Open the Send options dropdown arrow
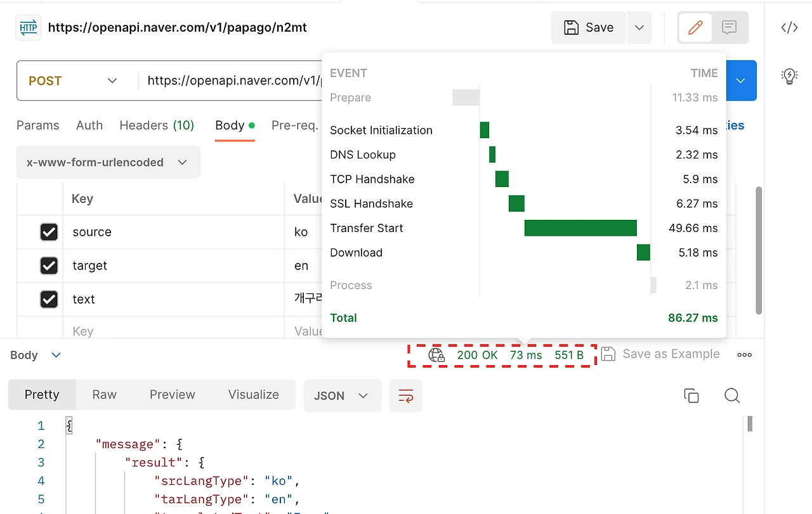This screenshot has height=514, width=812. (740, 80)
